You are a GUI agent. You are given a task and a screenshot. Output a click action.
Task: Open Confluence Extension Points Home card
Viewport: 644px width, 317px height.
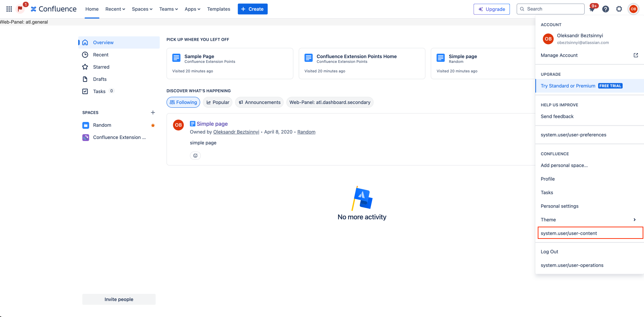362,64
